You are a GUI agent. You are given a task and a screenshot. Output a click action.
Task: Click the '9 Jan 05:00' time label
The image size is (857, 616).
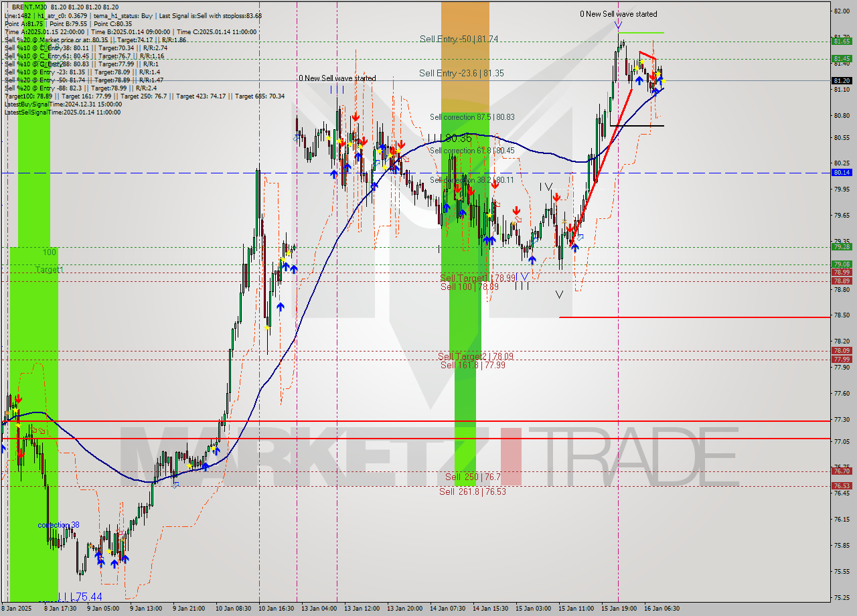pyautogui.click(x=102, y=609)
